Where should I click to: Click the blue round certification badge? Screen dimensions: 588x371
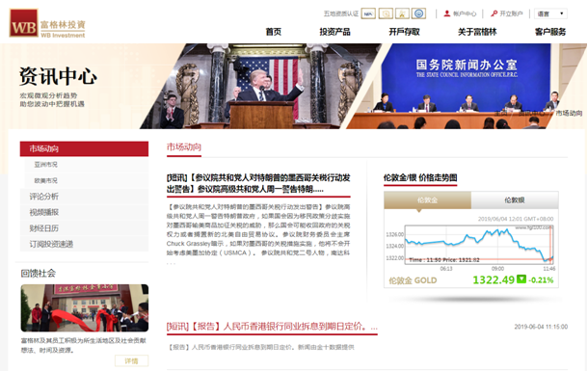(x=419, y=13)
